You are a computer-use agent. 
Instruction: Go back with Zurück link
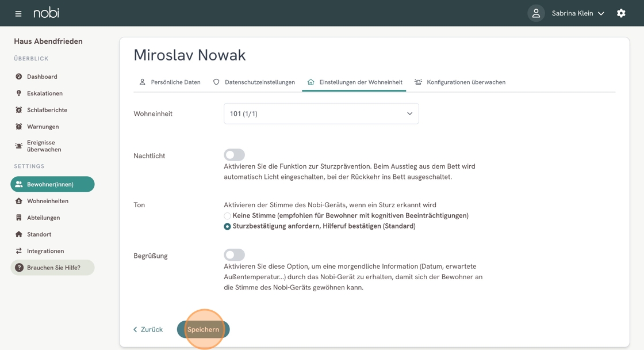[148, 329]
